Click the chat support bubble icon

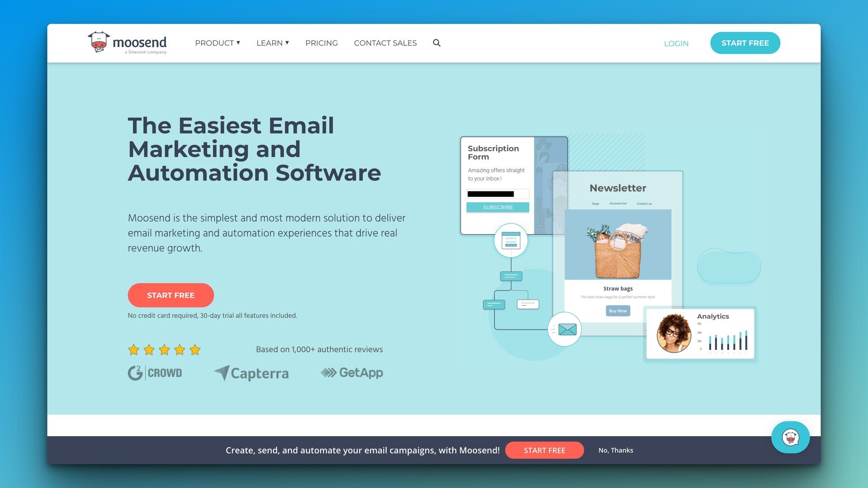coord(790,436)
